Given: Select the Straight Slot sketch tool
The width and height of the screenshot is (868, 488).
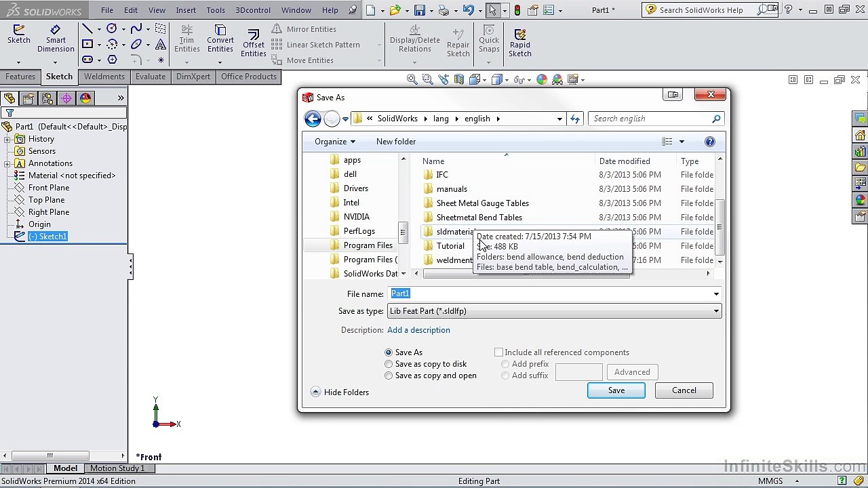Looking at the screenshot, I should click(x=87, y=60).
